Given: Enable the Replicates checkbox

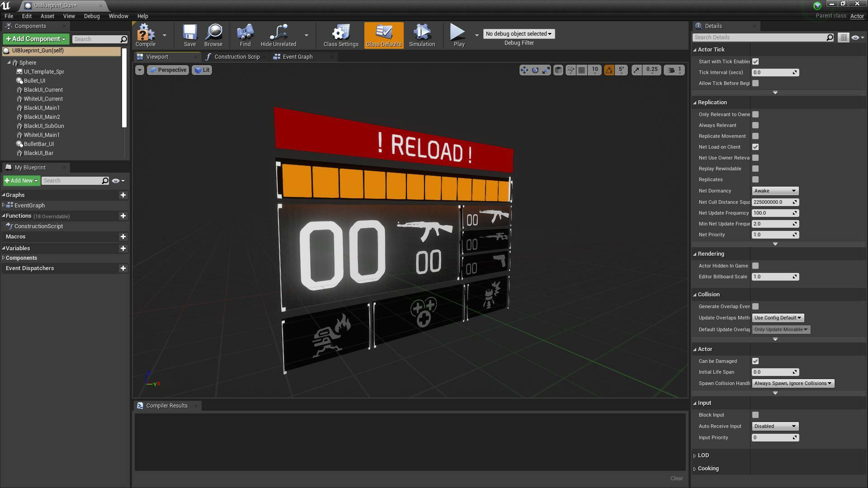Looking at the screenshot, I should [x=755, y=179].
